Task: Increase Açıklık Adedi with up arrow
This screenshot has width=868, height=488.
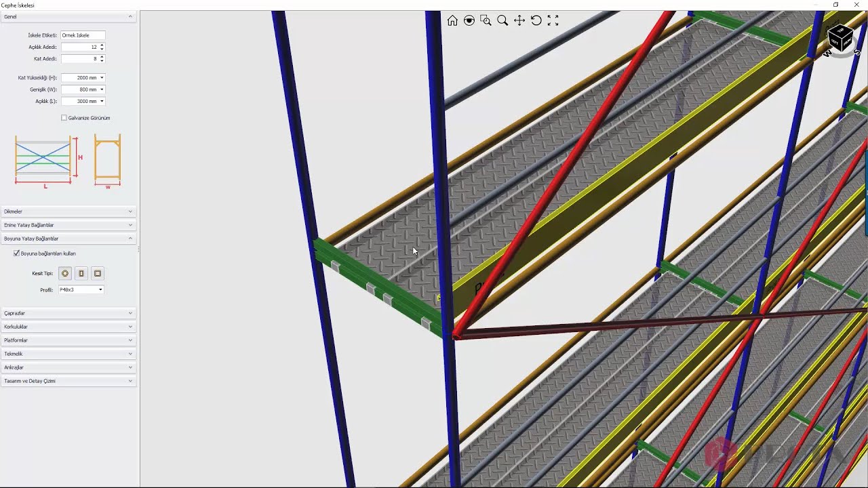Action: pyautogui.click(x=102, y=45)
